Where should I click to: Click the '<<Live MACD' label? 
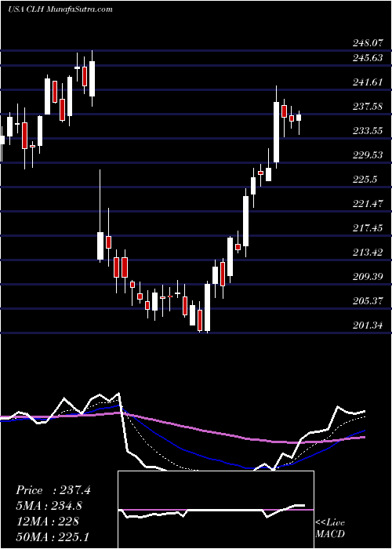[x=330, y=529]
